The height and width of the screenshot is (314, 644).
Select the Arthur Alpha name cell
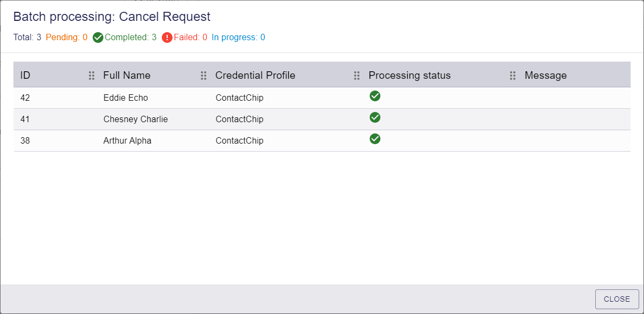click(128, 141)
